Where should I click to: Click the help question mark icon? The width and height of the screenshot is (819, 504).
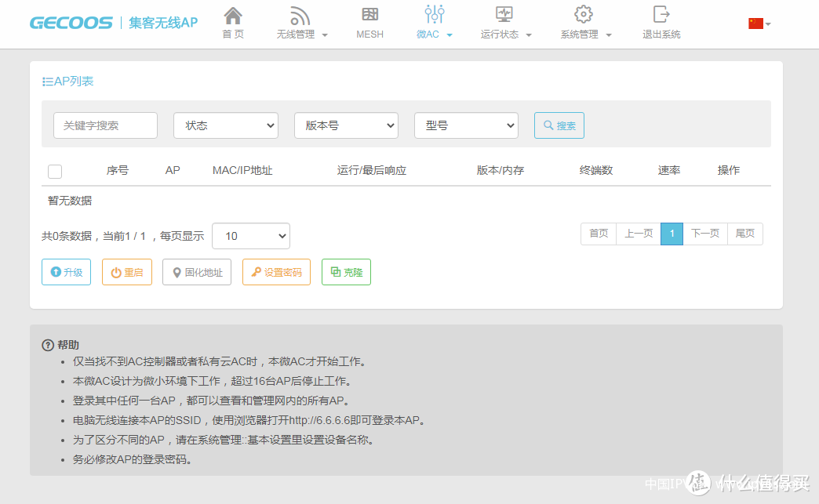(48, 346)
